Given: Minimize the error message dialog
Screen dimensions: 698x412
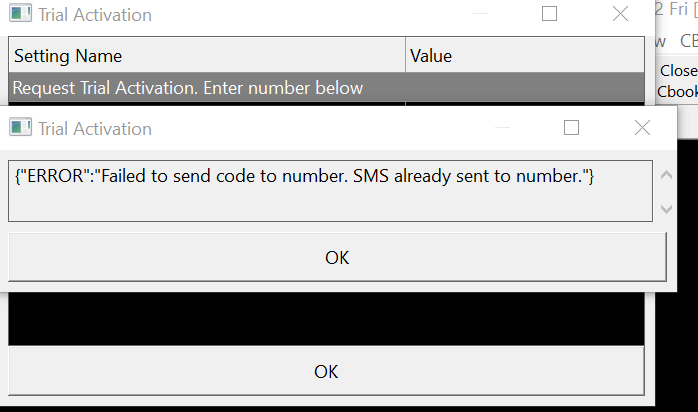Looking at the screenshot, I should pyautogui.click(x=502, y=128).
